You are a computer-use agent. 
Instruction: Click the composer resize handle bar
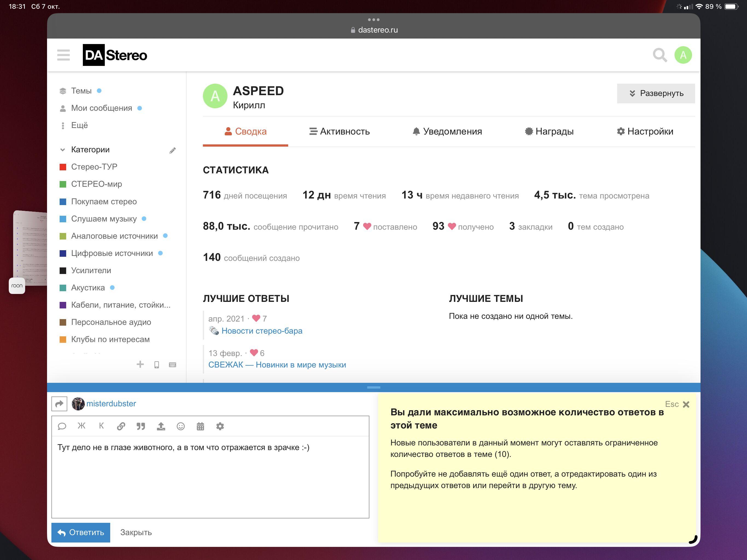click(373, 387)
